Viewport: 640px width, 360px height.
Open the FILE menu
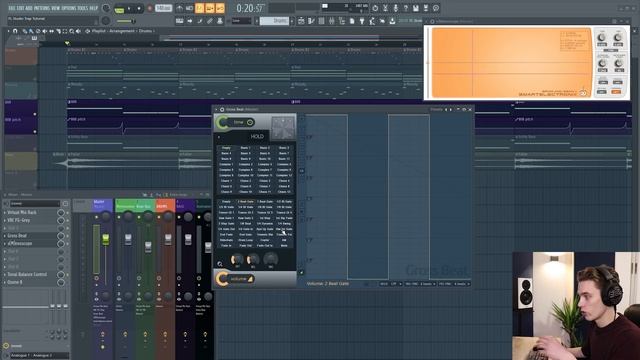coord(11,8)
